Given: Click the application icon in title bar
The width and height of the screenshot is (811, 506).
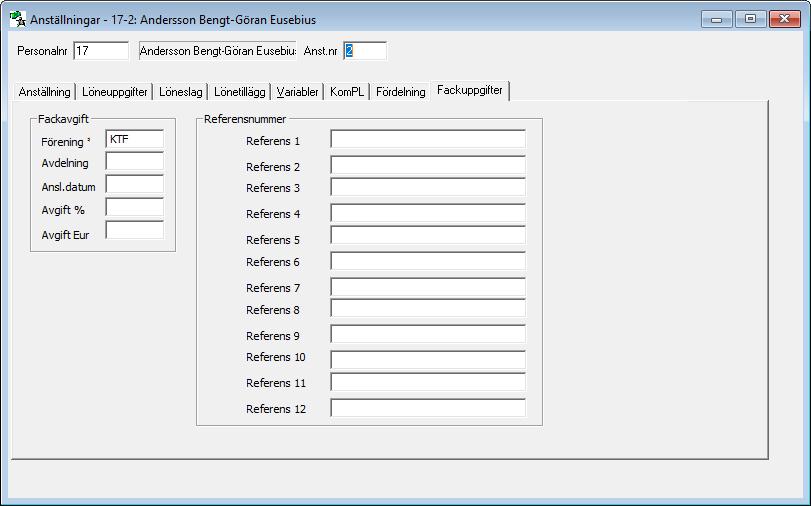Looking at the screenshot, I should [x=18, y=19].
